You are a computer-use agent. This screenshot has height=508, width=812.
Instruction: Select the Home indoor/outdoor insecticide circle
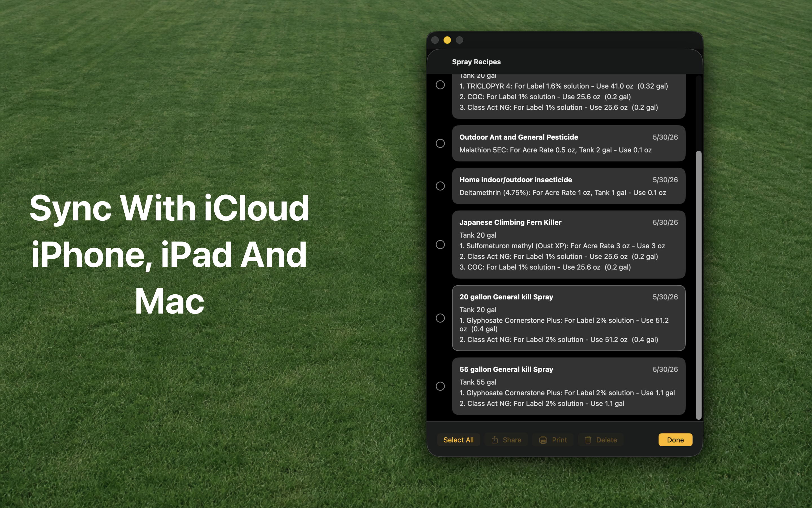pos(440,186)
